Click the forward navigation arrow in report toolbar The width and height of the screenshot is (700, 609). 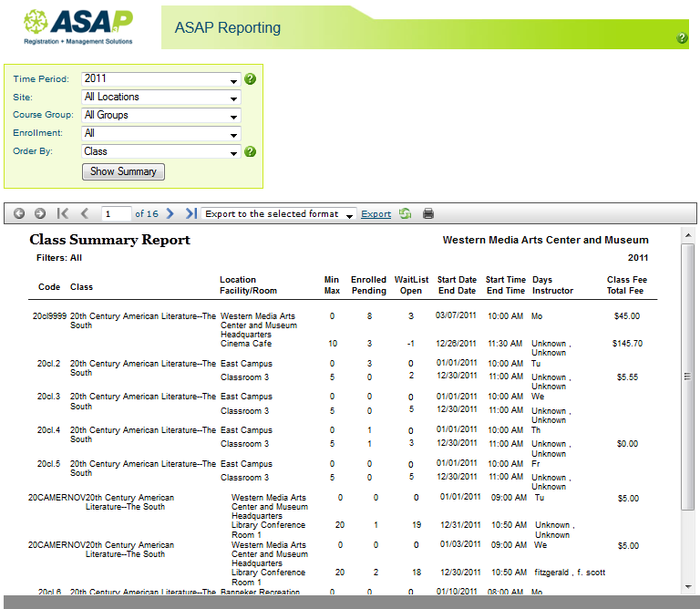click(39, 213)
